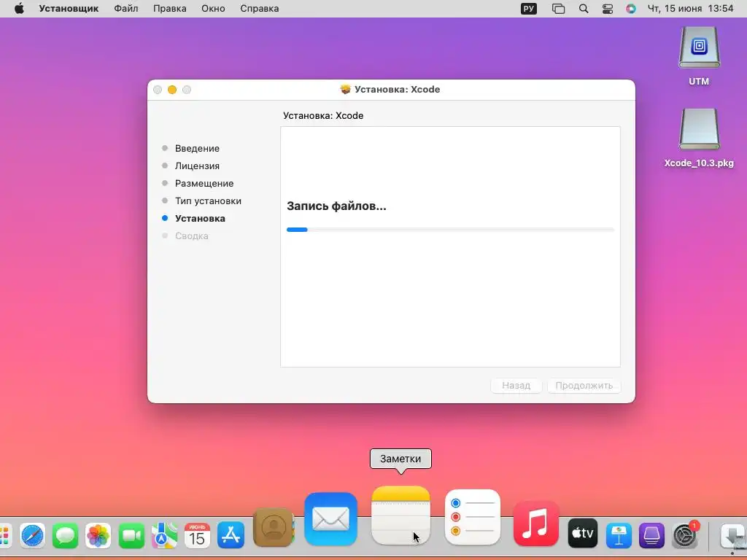Minimize the installer window
The width and height of the screenshot is (747, 560).
click(172, 90)
